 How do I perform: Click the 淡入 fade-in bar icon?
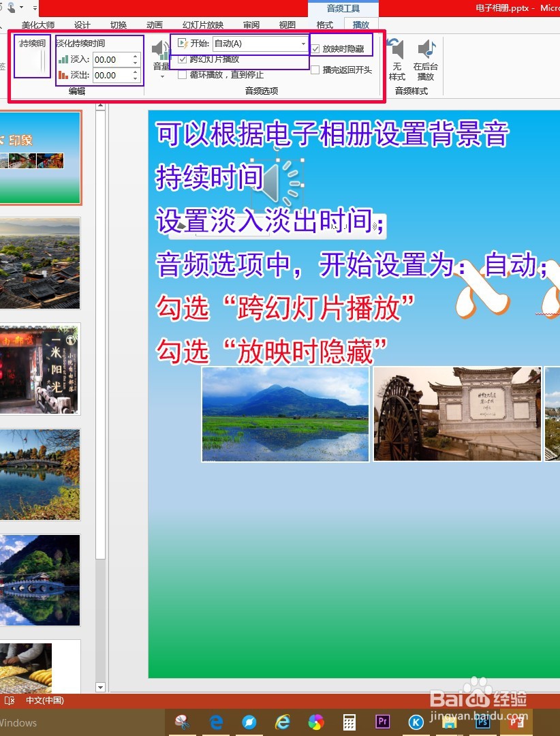point(63,59)
